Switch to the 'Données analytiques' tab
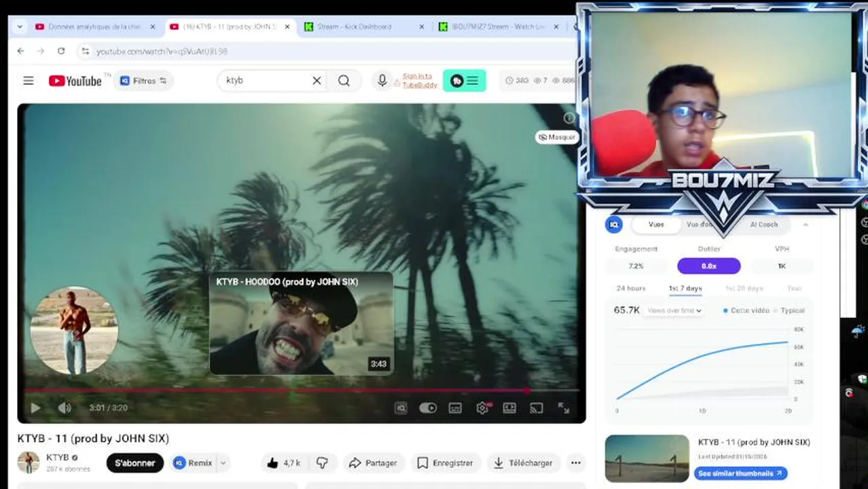The width and height of the screenshot is (868, 489). (x=95, y=26)
